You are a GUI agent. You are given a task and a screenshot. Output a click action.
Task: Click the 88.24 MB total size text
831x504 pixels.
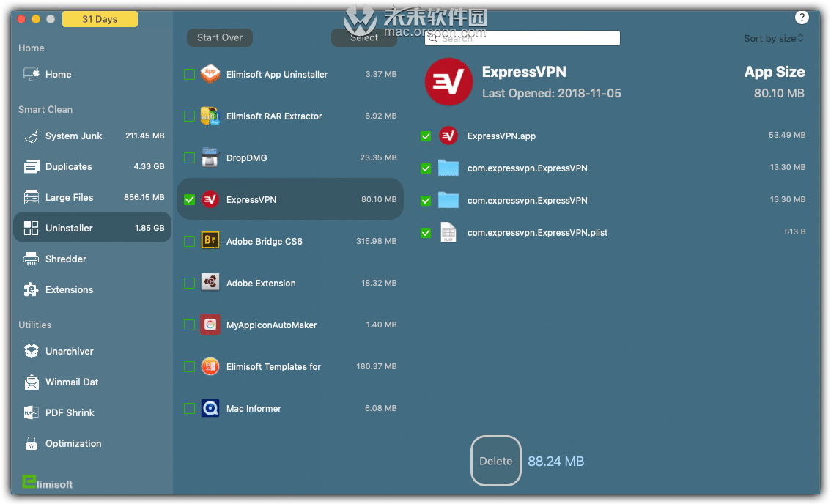pos(556,462)
